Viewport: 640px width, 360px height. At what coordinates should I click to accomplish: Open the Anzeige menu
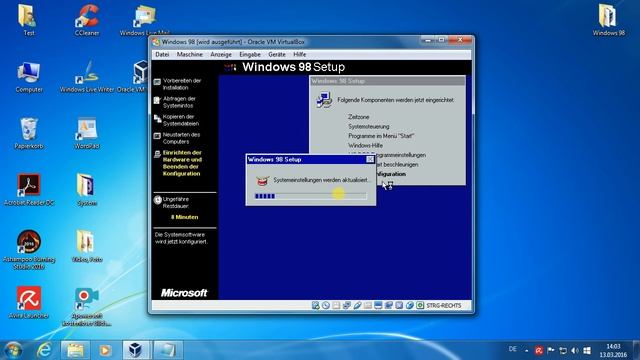[221, 54]
